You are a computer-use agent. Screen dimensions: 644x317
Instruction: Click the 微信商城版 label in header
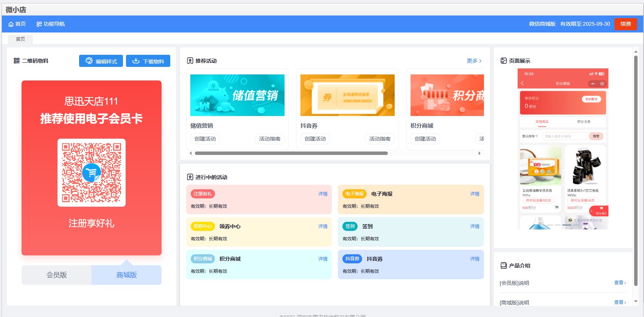point(542,24)
